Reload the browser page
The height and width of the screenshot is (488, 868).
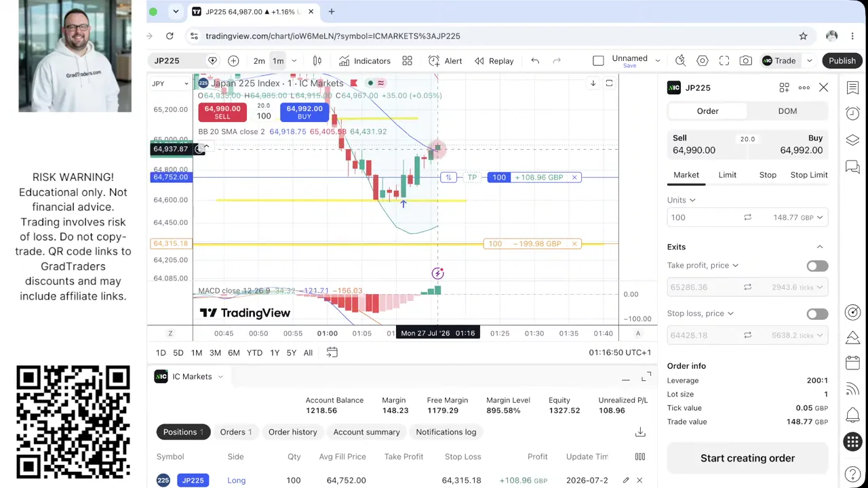170,36
